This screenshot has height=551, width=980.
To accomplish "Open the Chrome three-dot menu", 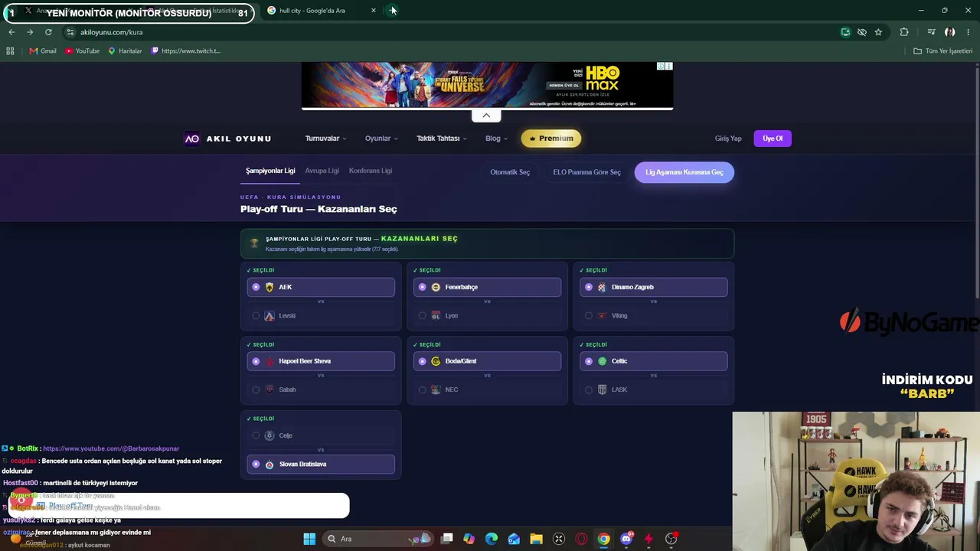I will pos(969,32).
